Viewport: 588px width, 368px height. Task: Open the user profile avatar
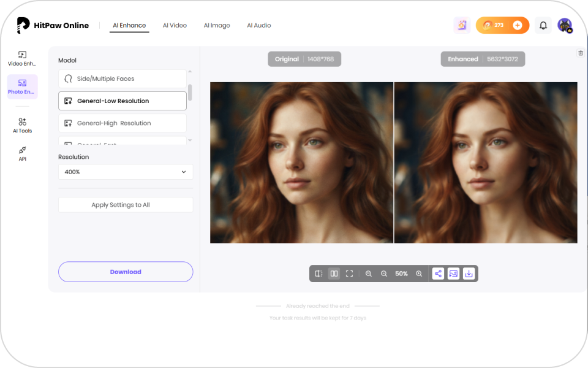click(565, 25)
